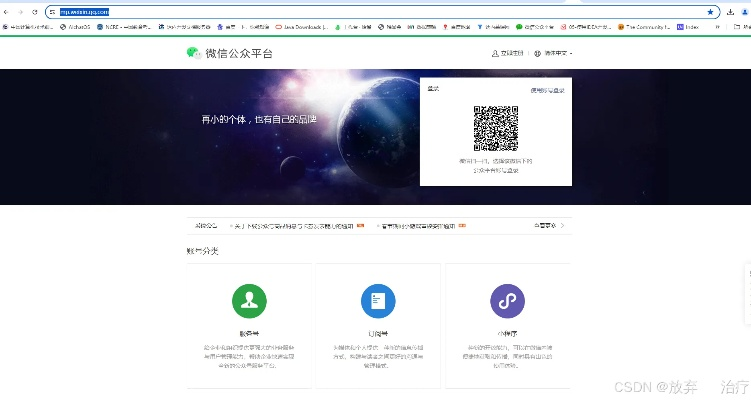Open the browser downloads icon
751x400 pixels.
click(x=730, y=12)
